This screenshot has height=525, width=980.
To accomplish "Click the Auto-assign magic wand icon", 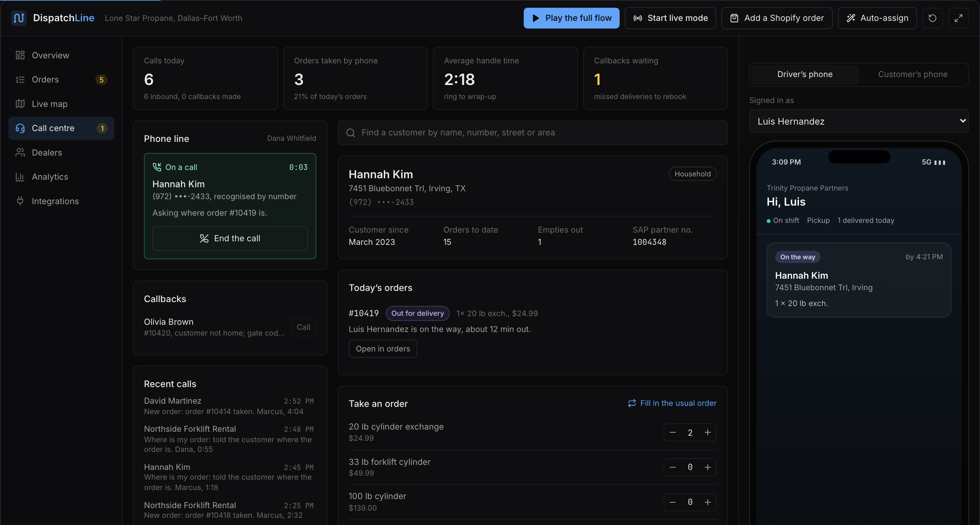I will point(851,18).
